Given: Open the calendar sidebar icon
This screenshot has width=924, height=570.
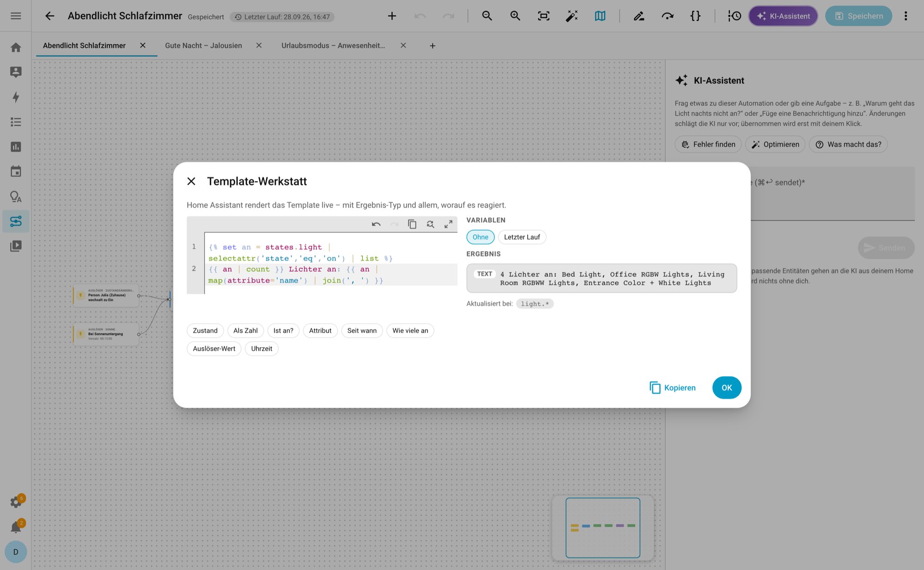Looking at the screenshot, I should point(16,172).
